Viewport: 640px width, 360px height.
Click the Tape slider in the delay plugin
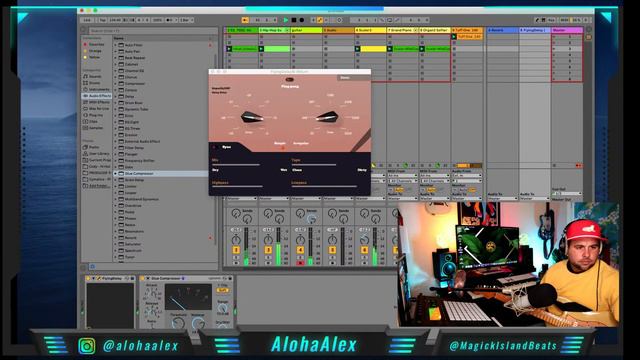[314, 164]
